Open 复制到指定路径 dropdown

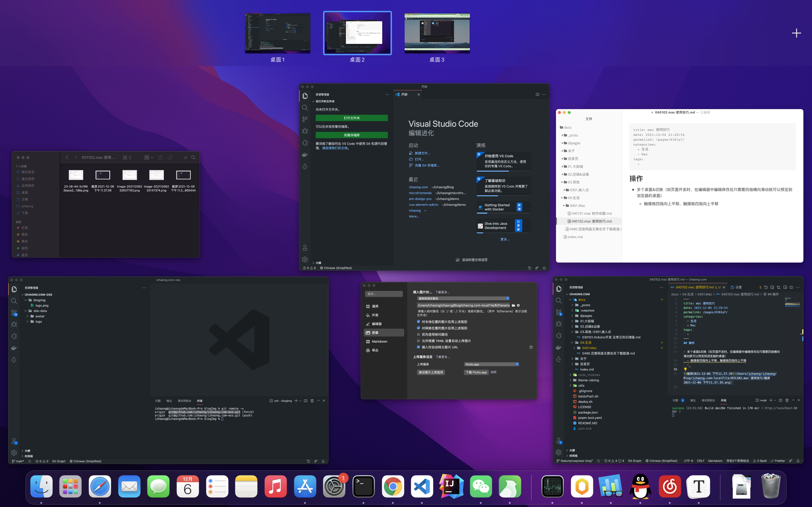(463, 299)
